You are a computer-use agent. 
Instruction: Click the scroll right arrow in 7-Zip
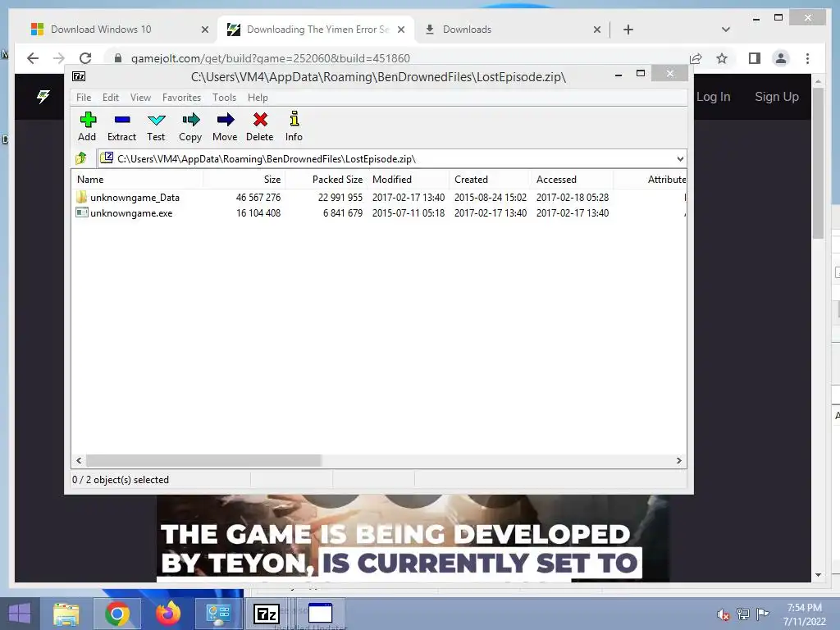[x=678, y=461]
